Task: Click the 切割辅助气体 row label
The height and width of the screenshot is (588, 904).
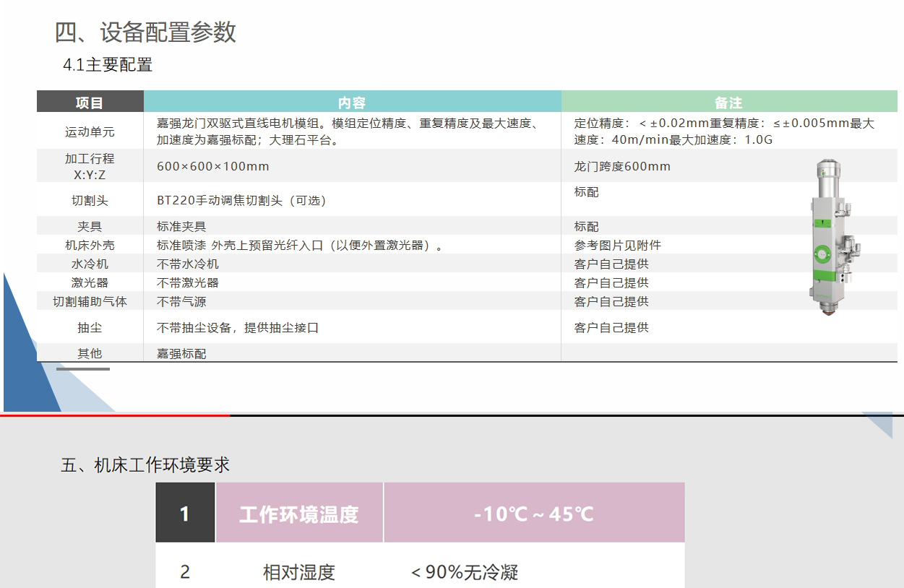Action: 90,302
